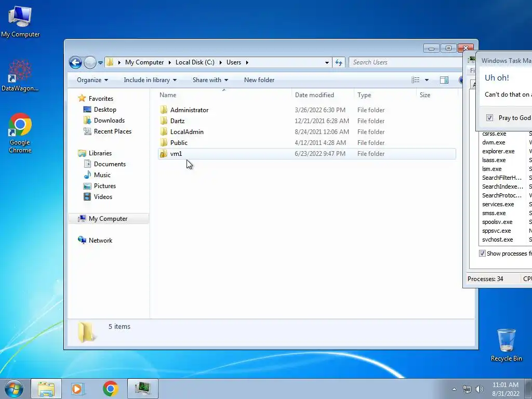Click the Search Users field
The image size is (532, 399).
pyautogui.click(x=405, y=62)
